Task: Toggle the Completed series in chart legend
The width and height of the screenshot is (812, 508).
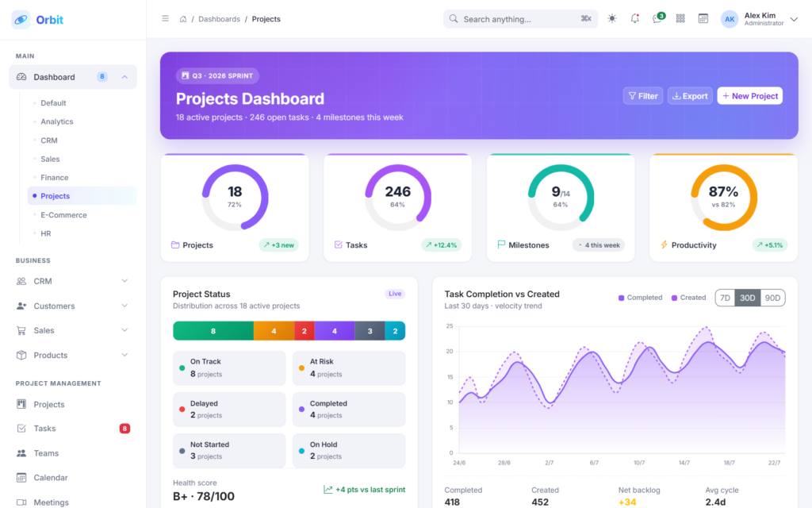Action: pos(640,298)
